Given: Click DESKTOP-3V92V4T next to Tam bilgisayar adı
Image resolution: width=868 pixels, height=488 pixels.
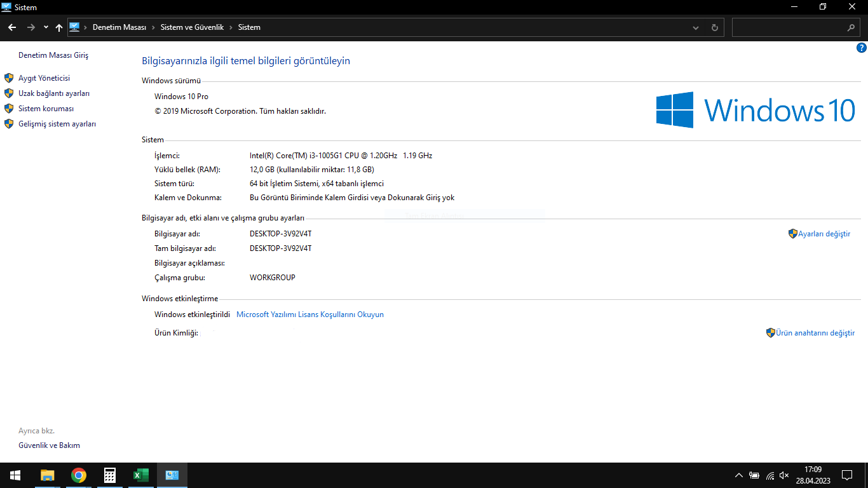Looking at the screenshot, I should 281,248.
